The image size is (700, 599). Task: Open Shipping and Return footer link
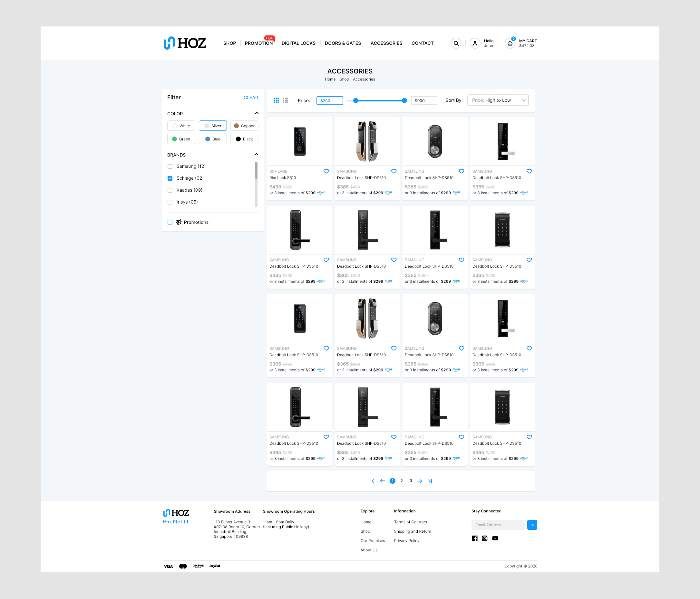pyautogui.click(x=412, y=531)
